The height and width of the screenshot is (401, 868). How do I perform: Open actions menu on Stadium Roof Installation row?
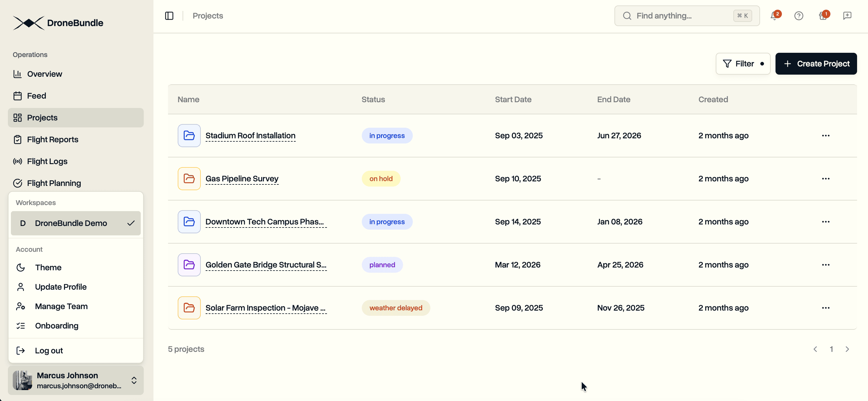tap(826, 136)
